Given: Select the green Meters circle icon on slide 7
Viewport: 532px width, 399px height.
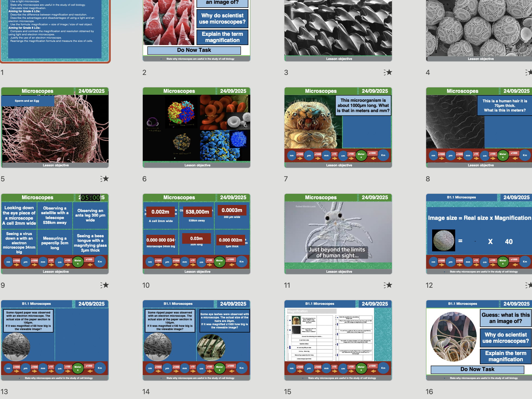Looking at the screenshot, I should coord(361,155).
